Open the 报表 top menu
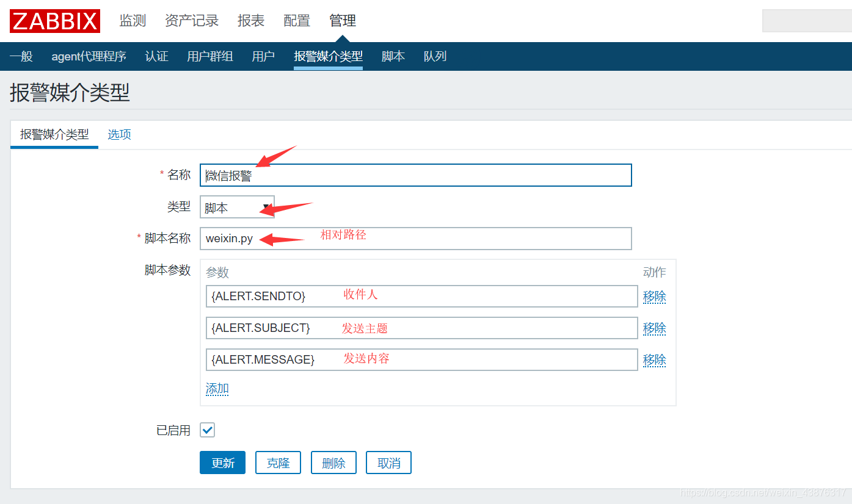The height and width of the screenshot is (504, 852). click(251, 21)
